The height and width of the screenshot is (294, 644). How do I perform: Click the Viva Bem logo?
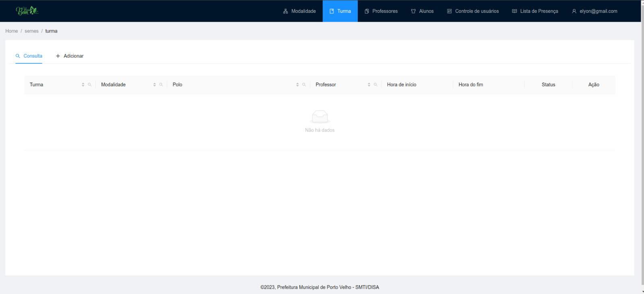pyautogui.click(x=27, y=11)
